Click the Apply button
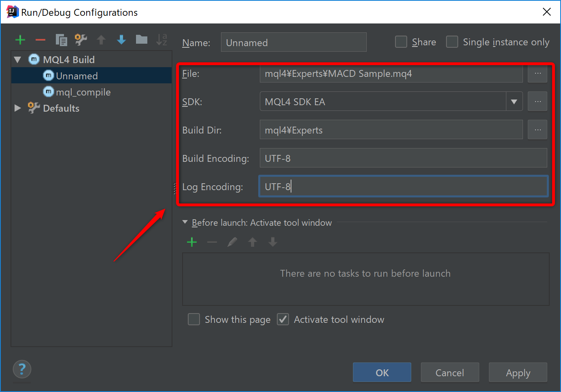The image size is (561, 392). coord(518,373)
